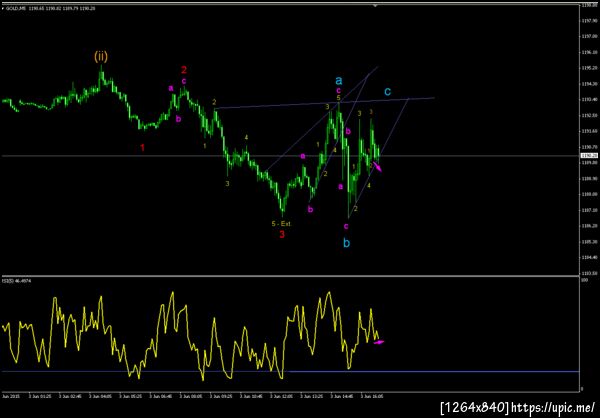Image resolution: width=600 pixels, height=418 pixels.
Task: Click the '3 Jun 08:05' time axis label
Action: pyautogui.click(x=190, y=397)
